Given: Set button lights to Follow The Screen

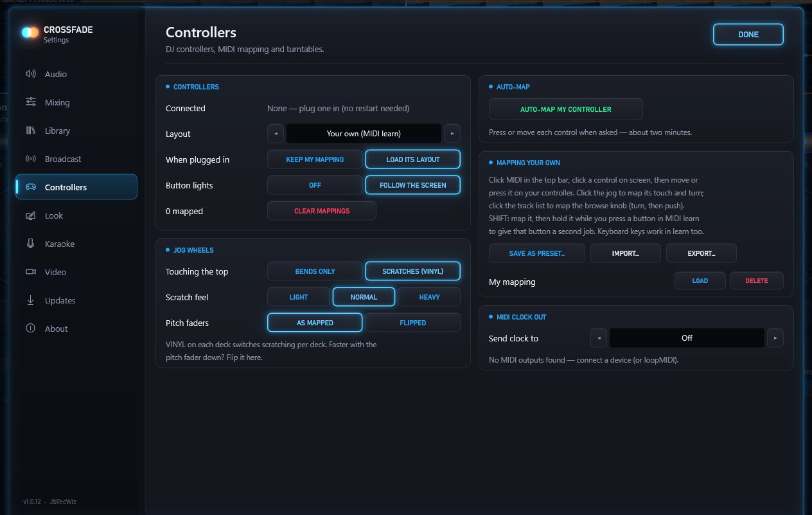Looking at the screenshot, I should click(x=413, y=185).
